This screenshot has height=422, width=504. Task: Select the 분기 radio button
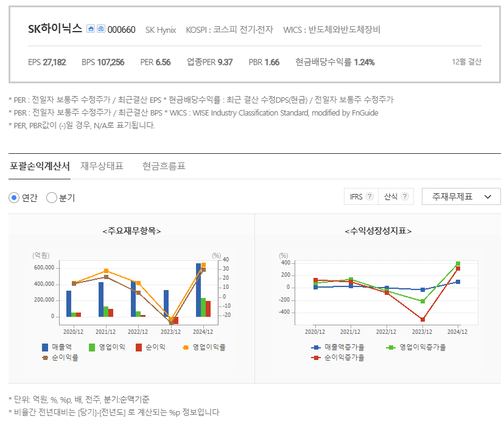coord(51,198)
